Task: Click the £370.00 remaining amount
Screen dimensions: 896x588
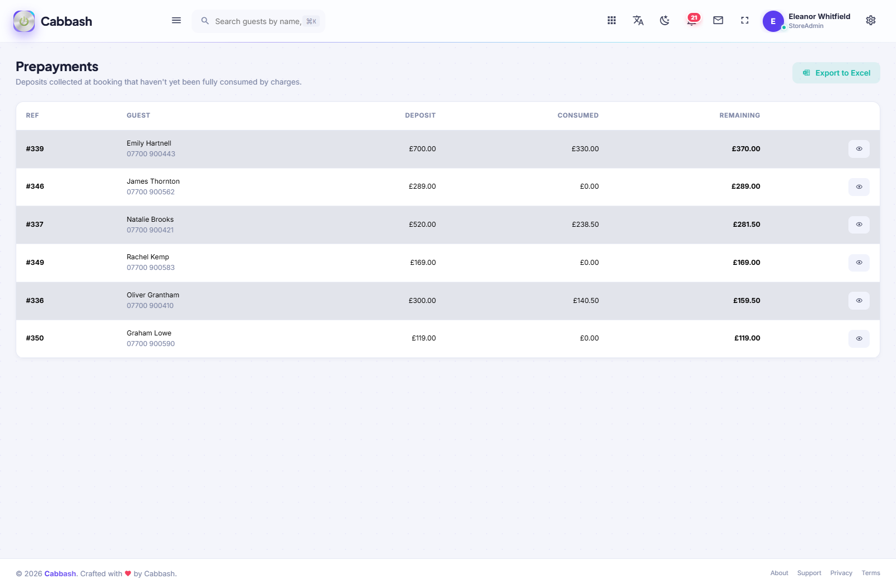Action: point(746,149)
